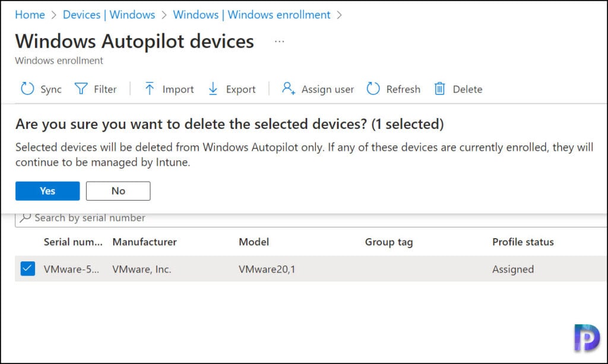
Task: Open the Filter funnel icon
Action: click(81, 88)
